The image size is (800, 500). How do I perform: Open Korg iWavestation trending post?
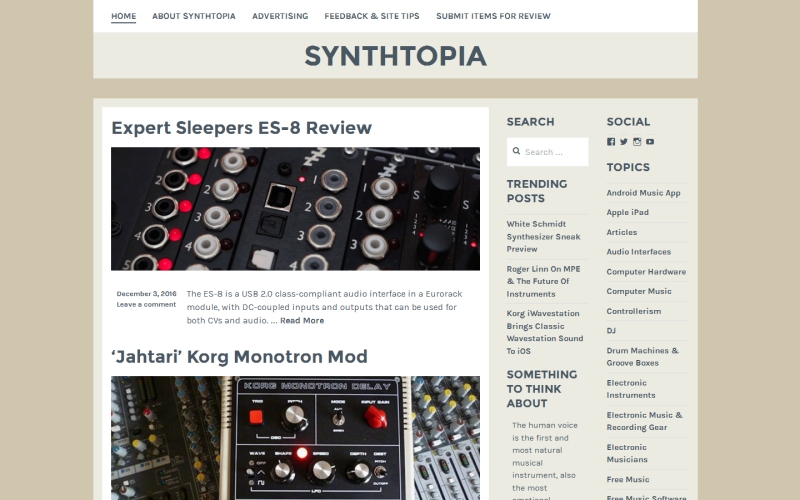pos(545,332)
